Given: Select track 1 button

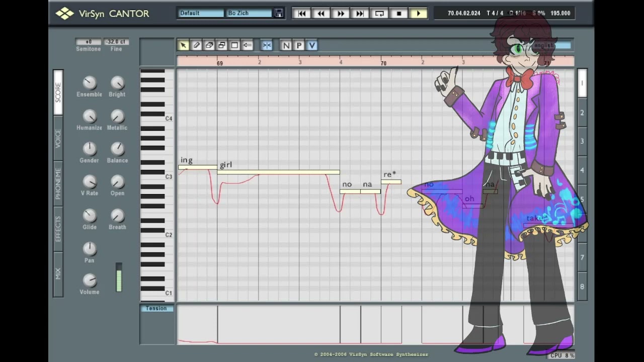Looking at the screenshot, I should (x=582, y=83).
